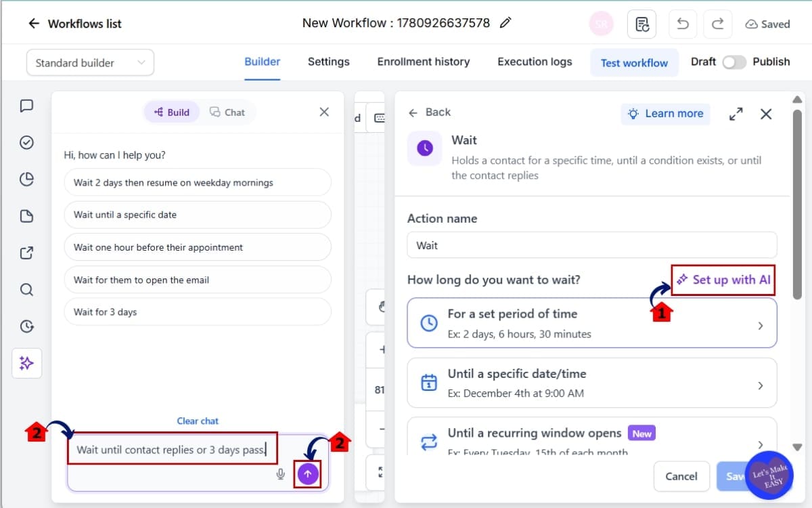Open the sticky notes document icon in header
The height and width of the screenshot is (508, 812).
pos(641,24)
